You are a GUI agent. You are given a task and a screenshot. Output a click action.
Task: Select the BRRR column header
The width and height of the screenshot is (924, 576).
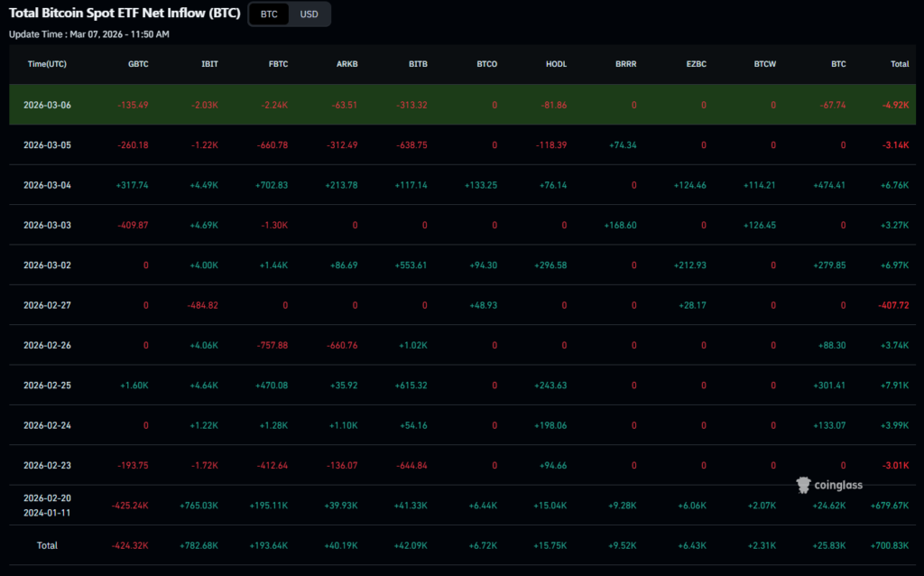(625, 64)
